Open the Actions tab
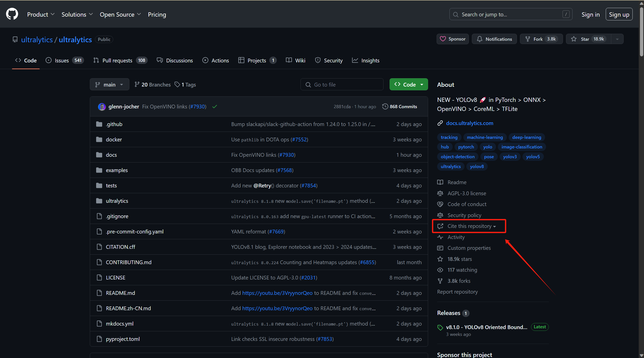 coord(216,60)
